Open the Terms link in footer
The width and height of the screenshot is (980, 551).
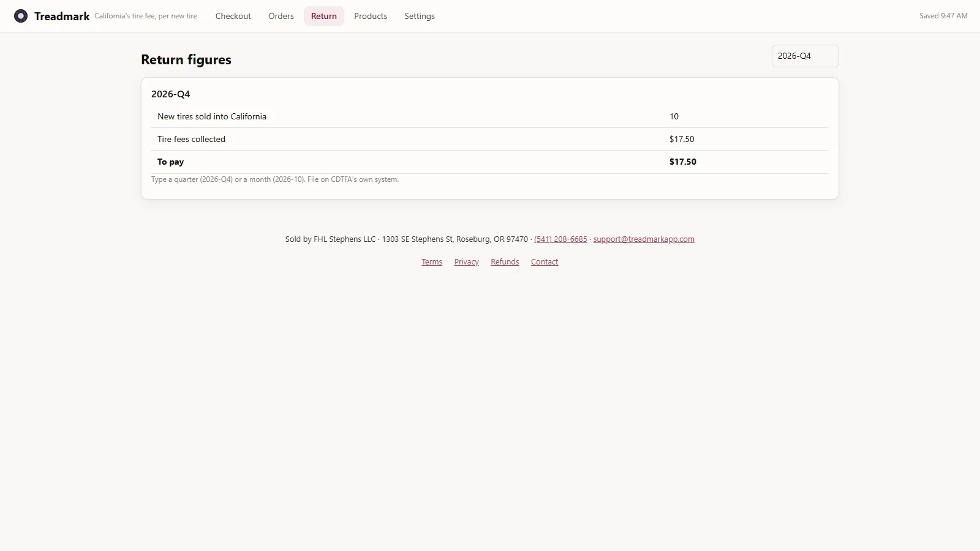point(432,262)
